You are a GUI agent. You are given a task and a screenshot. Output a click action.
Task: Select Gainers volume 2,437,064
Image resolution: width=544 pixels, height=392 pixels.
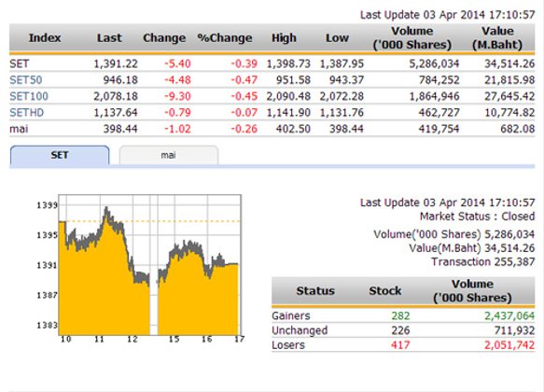[509, 315]
